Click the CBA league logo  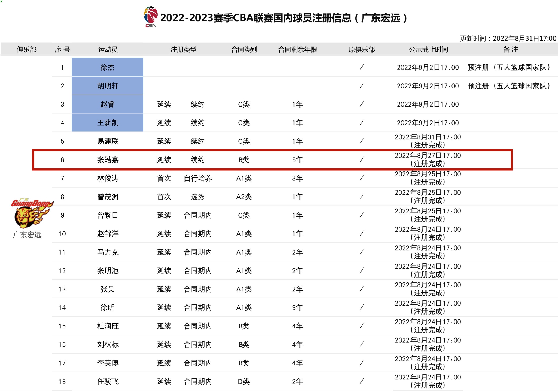pos(151,16)
